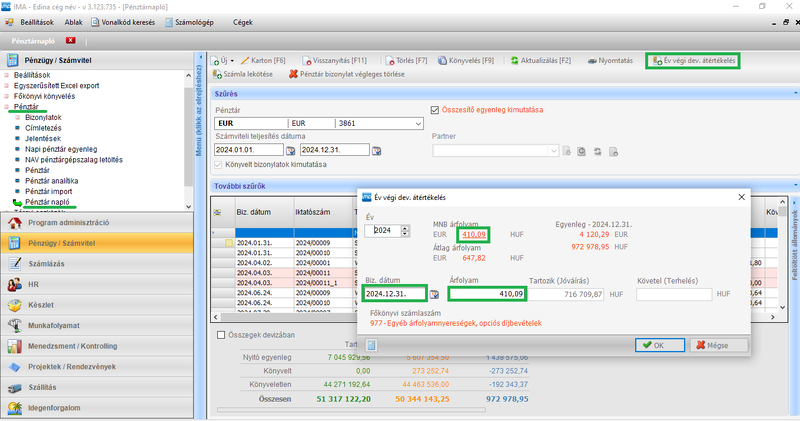Open Év végi dev. átértékelés toolbar button
This screenshot has width=800, height=421.
[693, 61]
